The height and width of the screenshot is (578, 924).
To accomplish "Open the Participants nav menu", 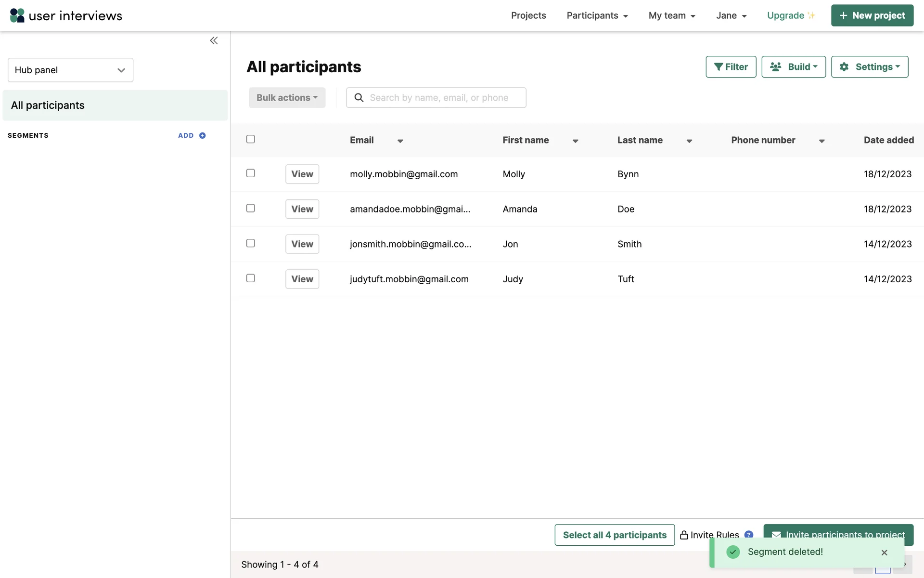I will coord(597,15).
